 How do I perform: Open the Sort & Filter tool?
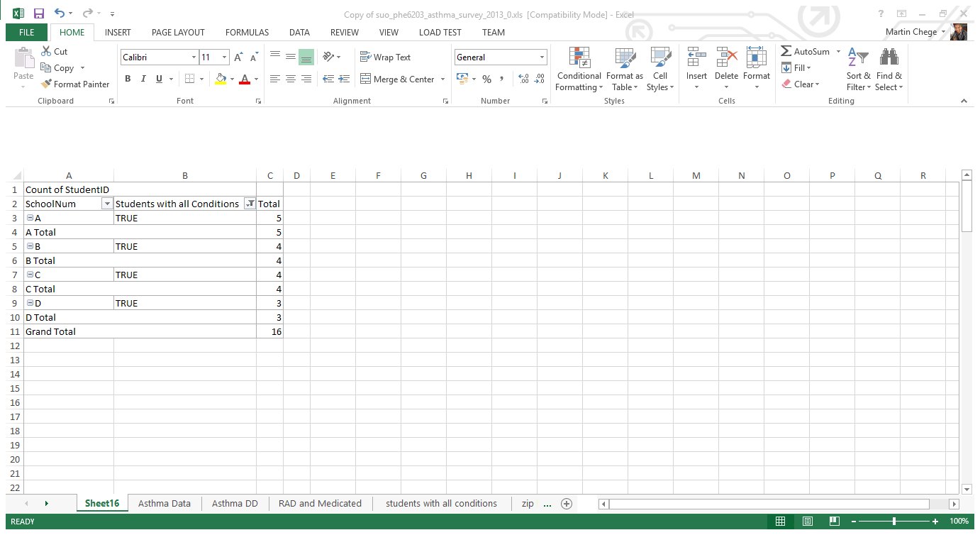(x=858, y=59)
